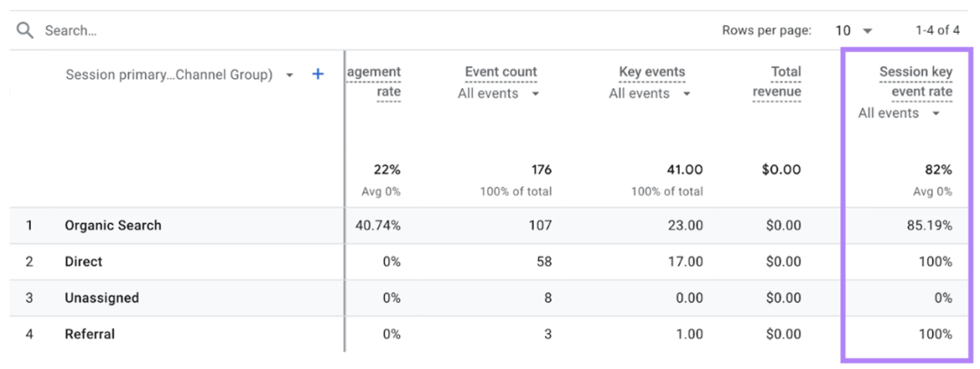Screen dimensions: 980x369
Task: Click the 1-4 of 4 pagination label
Action: pyautogui.click(x=937, y=31)
